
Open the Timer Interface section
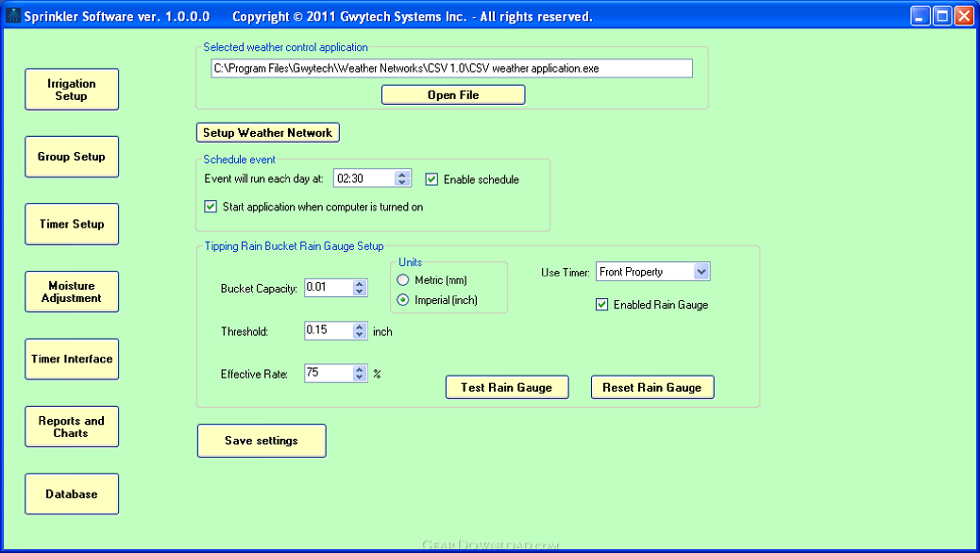click(x=72, y=360)
